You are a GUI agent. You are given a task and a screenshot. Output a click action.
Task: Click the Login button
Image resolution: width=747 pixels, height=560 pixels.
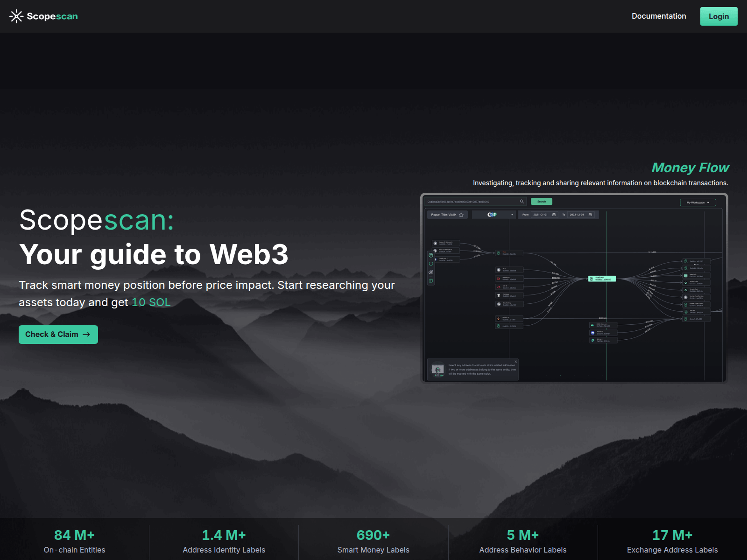pyautogui.click(x=719, y=16)
